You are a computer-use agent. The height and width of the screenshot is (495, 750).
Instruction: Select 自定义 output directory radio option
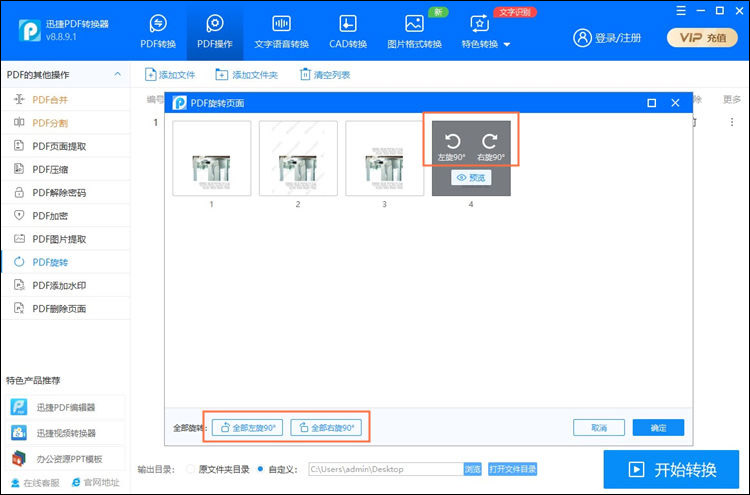tap(262, 468)
